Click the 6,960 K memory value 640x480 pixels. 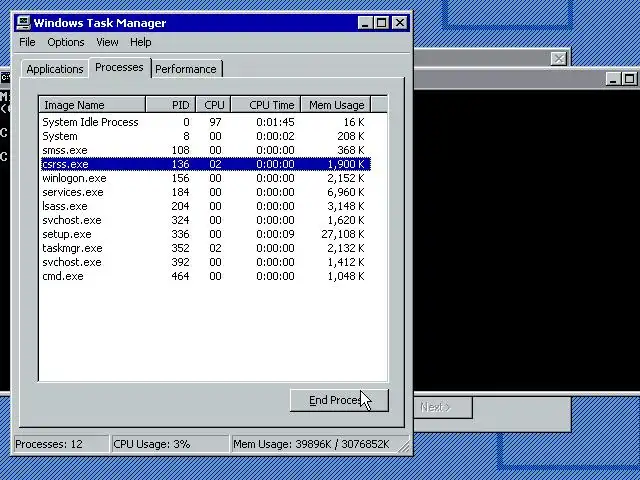point(345,192)
